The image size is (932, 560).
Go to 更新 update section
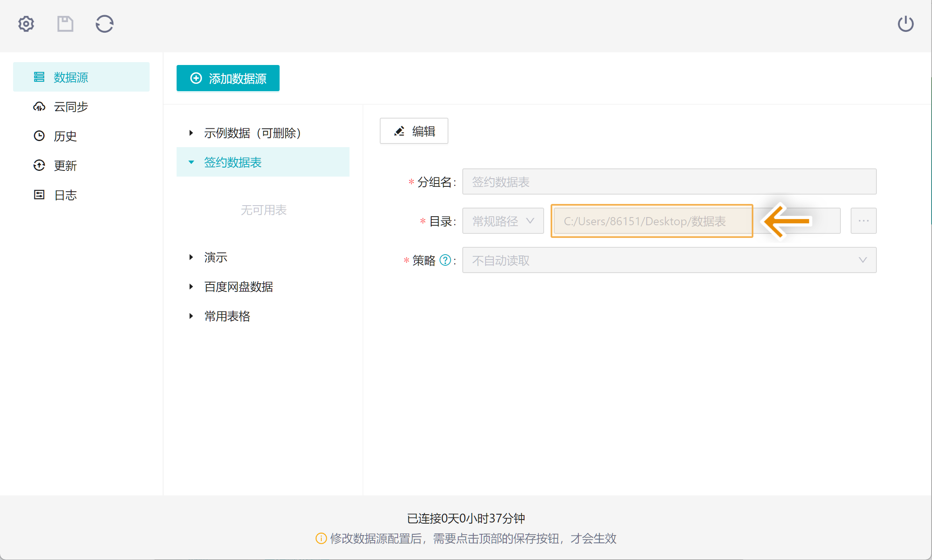65,166
